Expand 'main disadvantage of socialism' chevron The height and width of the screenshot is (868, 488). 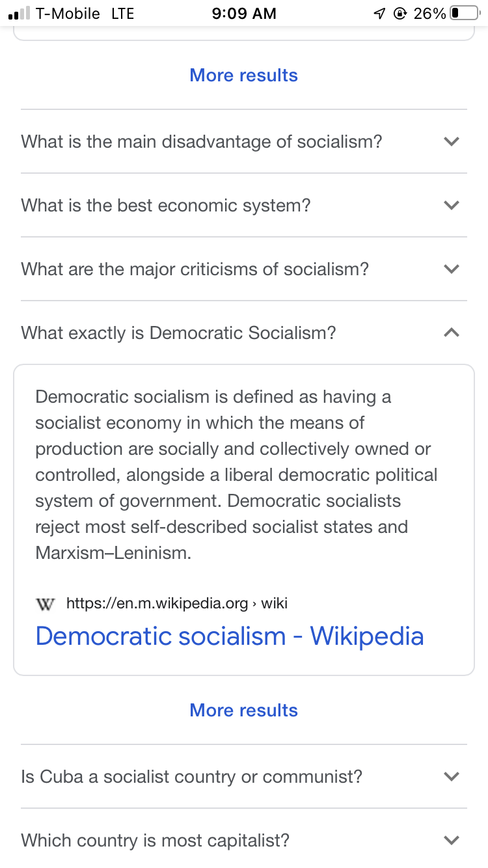(451, 141)
